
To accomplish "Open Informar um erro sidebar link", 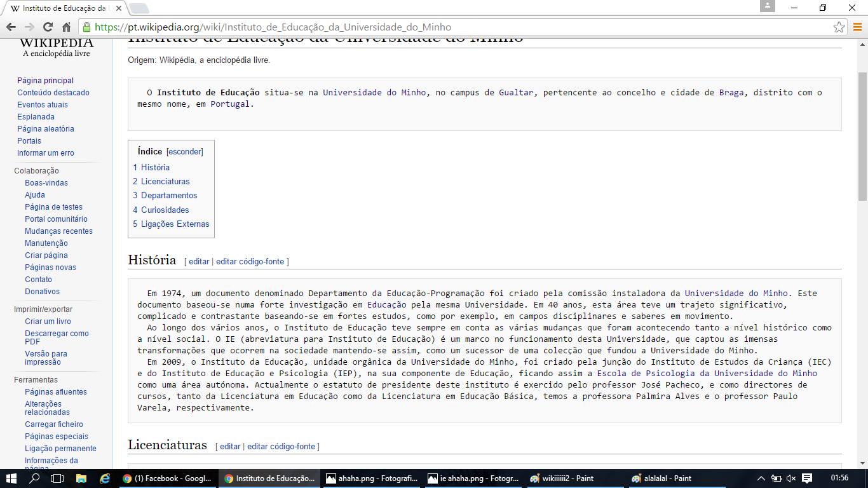I will click(46, 153).
